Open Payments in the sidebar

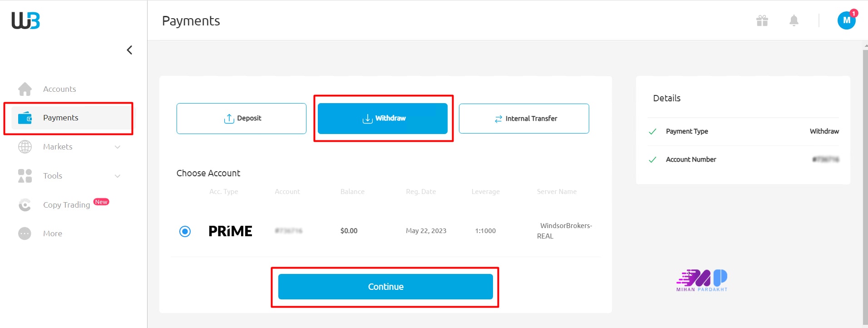click(61, 118)
